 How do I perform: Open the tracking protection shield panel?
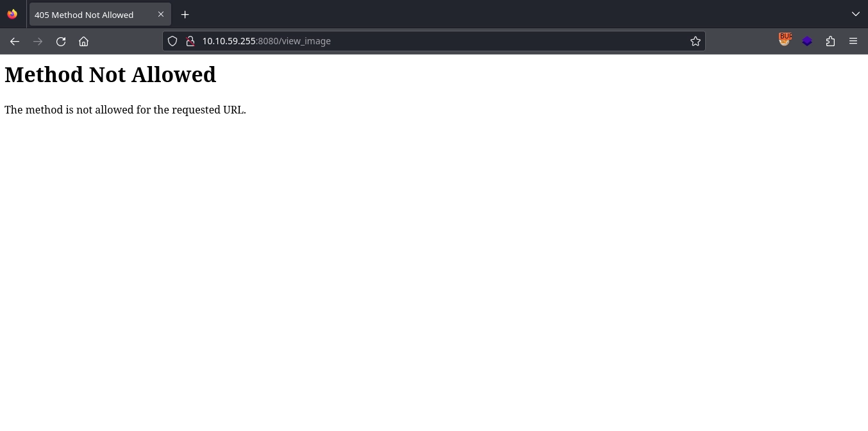click(172, 41)
